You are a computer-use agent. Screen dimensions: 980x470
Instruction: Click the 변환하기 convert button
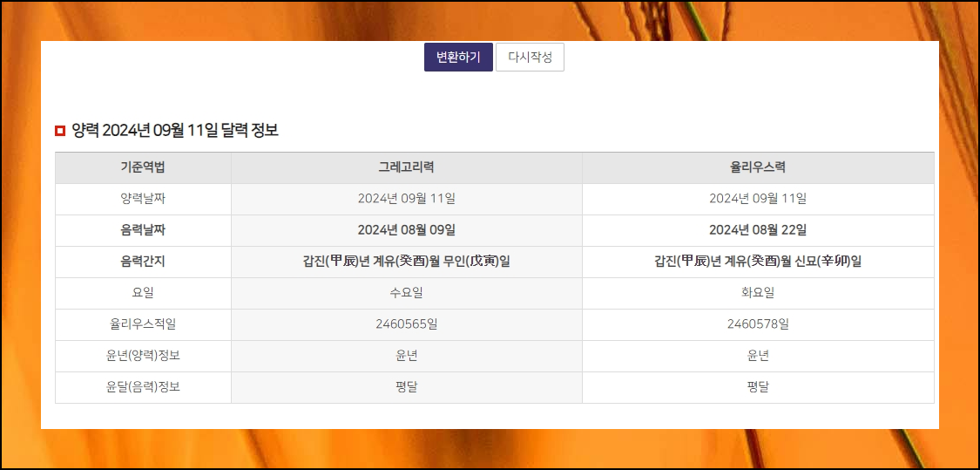458,57
